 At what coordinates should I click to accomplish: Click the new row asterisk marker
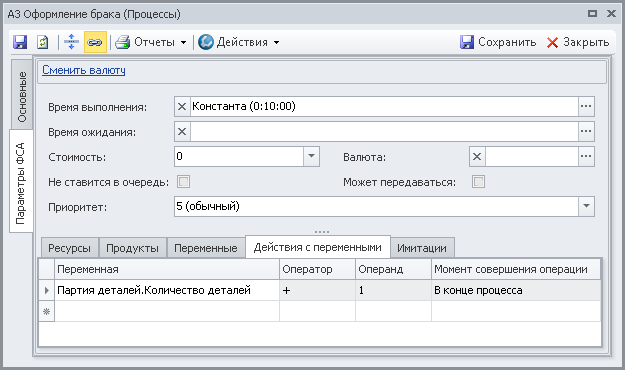(x=47, y=311)
